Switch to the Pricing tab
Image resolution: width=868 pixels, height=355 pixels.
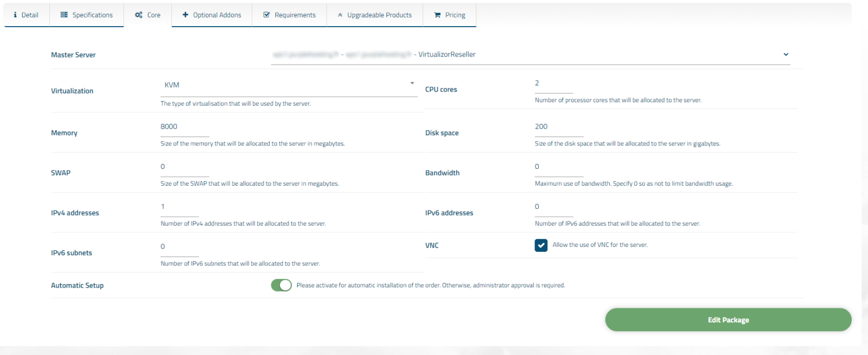450,15
